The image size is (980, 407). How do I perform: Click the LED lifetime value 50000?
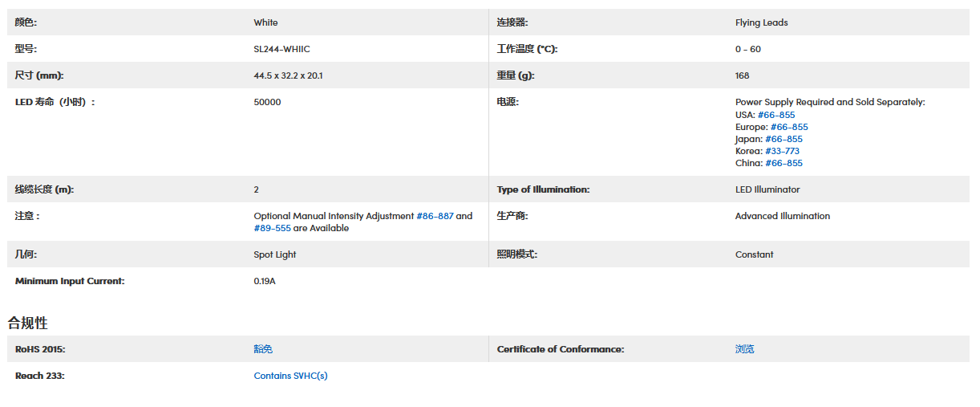pyautogui.click(x=267, y=102)
